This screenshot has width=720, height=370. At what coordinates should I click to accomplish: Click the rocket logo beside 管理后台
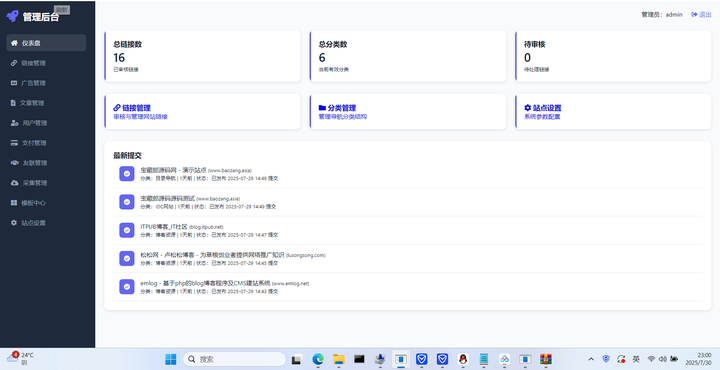[x=12, y=17]
